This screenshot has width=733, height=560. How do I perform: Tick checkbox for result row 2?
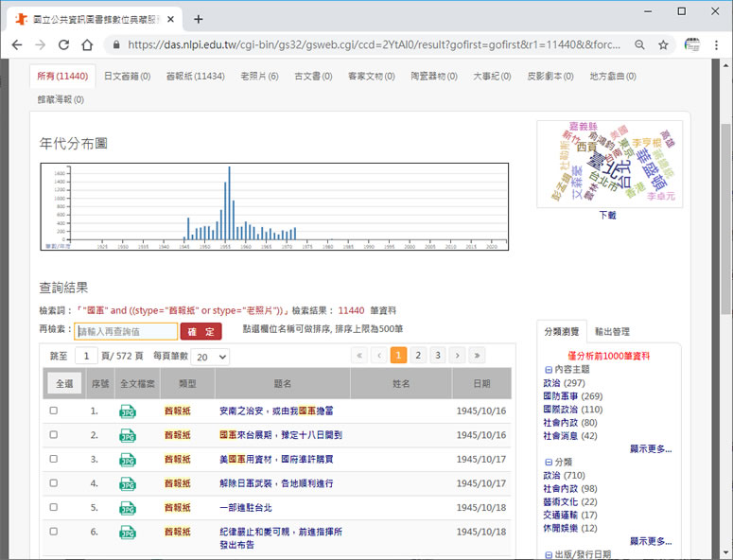point(54,435)
